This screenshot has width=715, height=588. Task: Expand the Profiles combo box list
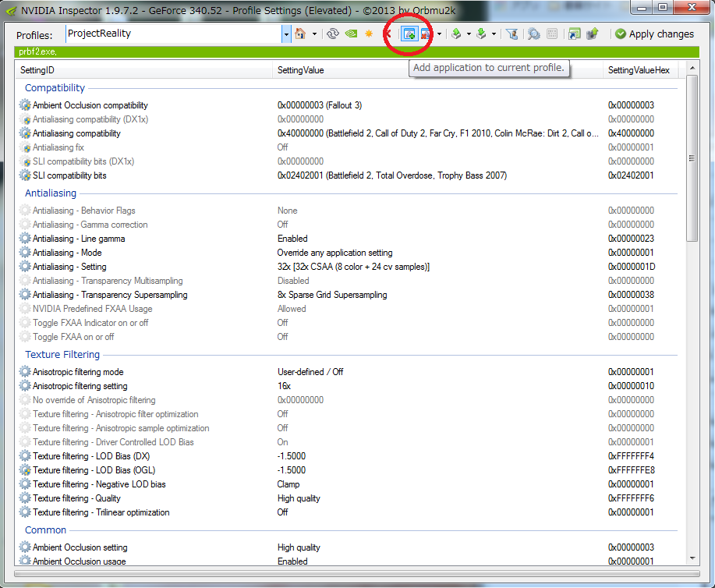coord(286,34)
